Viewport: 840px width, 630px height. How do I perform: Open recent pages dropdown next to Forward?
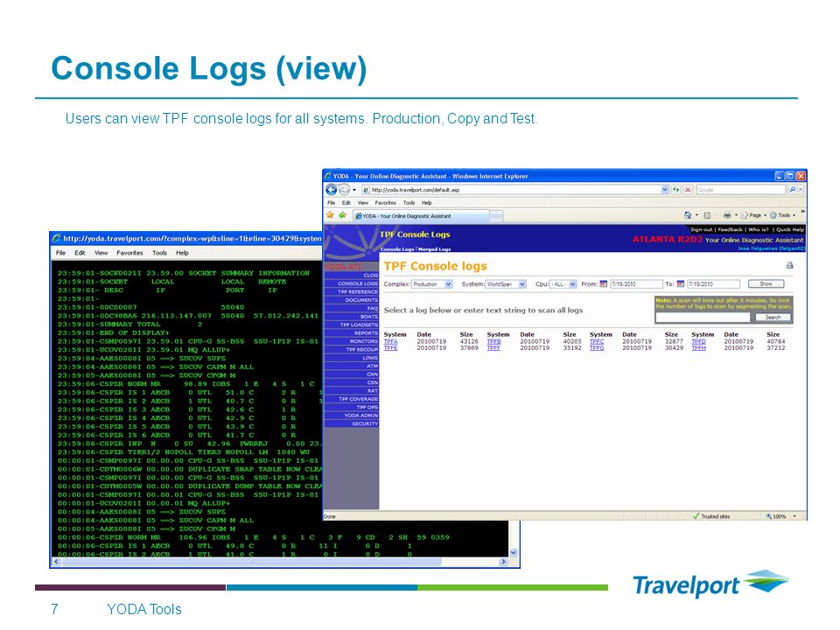(354, 190)
